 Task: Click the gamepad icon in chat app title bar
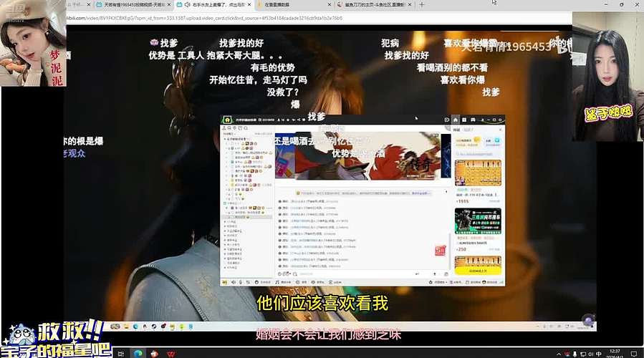point(473,120)
